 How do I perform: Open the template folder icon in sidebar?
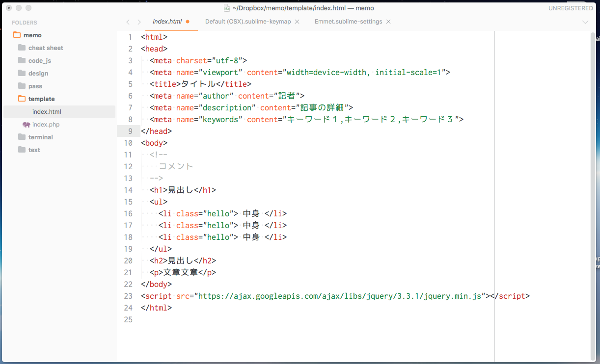tap(22, 99)
